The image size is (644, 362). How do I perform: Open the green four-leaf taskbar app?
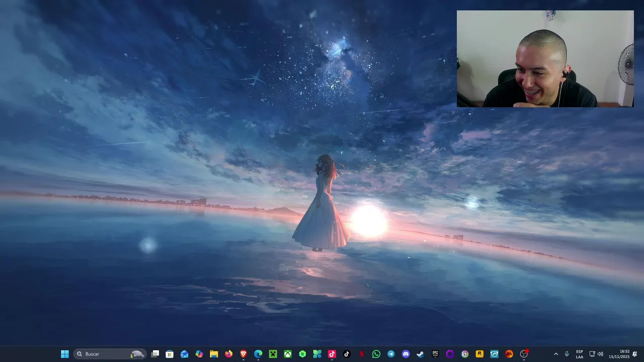point(317,354)
